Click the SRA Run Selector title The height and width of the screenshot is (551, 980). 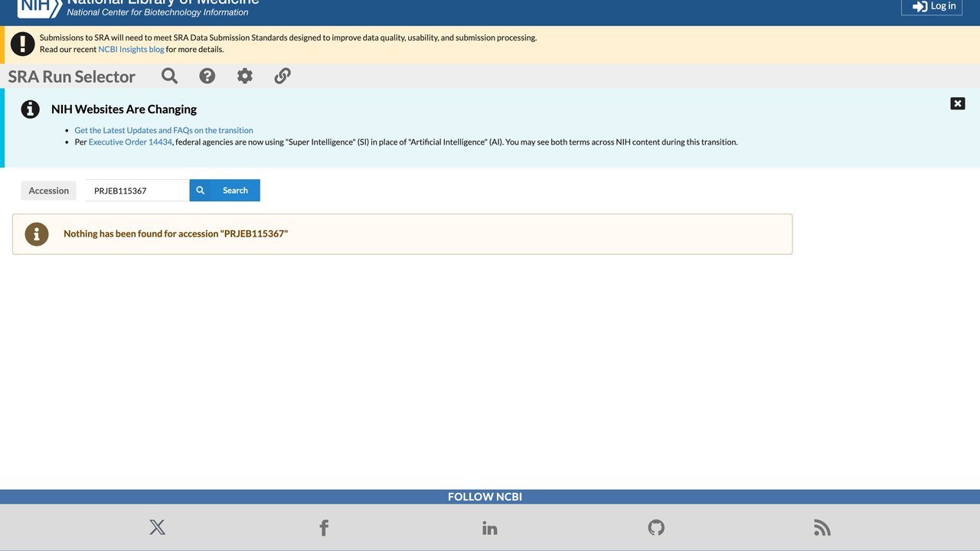point(72,77)
